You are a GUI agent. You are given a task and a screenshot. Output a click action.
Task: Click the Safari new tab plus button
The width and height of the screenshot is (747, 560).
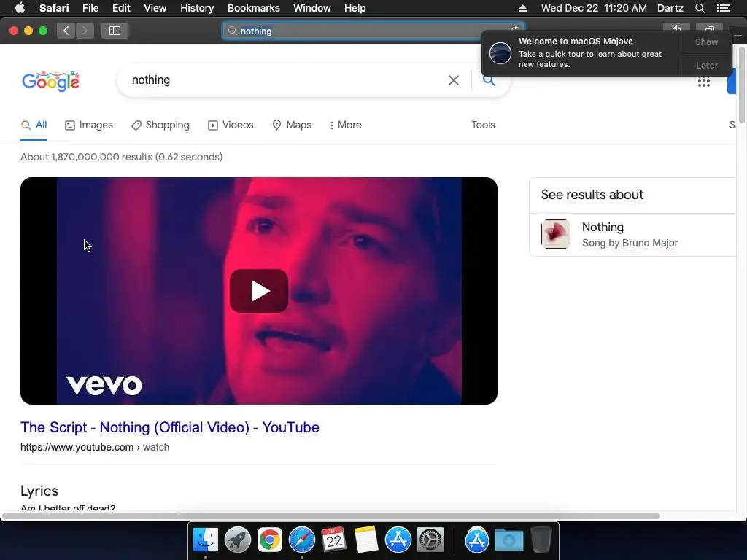click(x=738, y=35)
